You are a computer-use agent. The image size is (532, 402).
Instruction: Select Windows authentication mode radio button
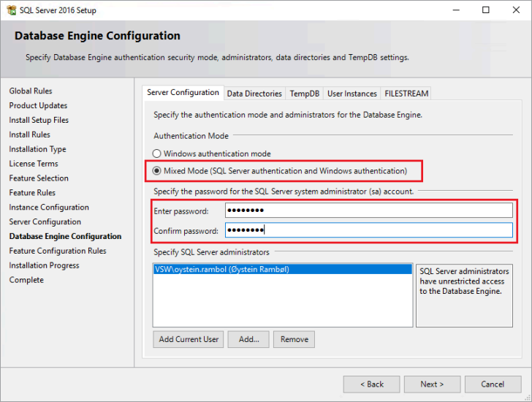[x=156, y=154]
